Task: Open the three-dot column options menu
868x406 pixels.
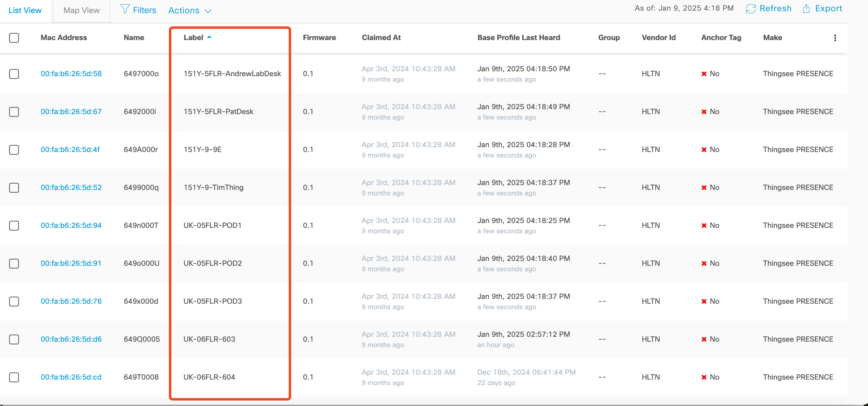Action: (x=835, y=38)
